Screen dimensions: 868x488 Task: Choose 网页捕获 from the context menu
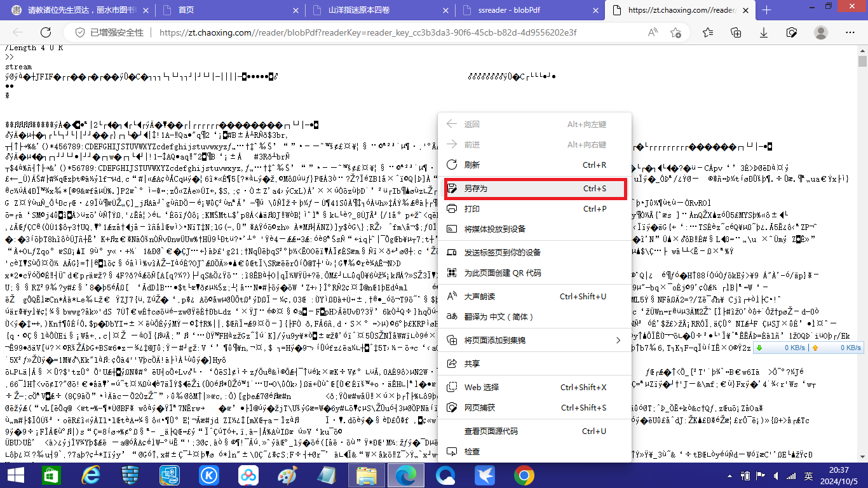pyautogui.click(x=534, y=407)
